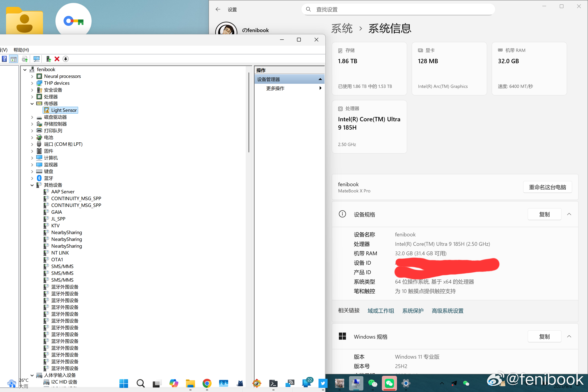The height and width of the screenshot is (392, 588).
Task: Open taskbar Search magnifier
Action: 140,383
